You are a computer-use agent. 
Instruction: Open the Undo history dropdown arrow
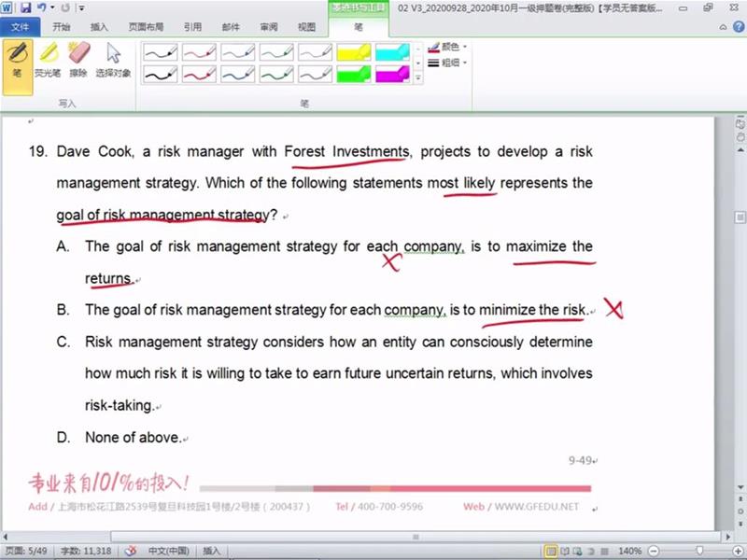point(52,7)
